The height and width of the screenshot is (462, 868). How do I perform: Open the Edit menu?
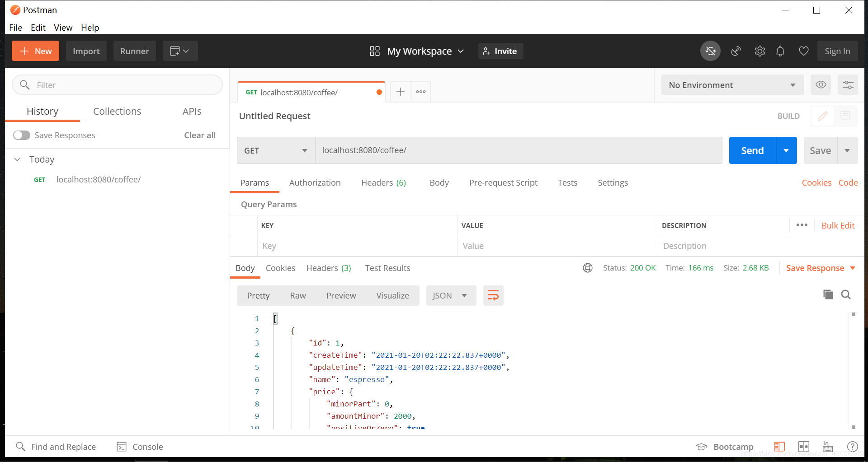[38, 28]
